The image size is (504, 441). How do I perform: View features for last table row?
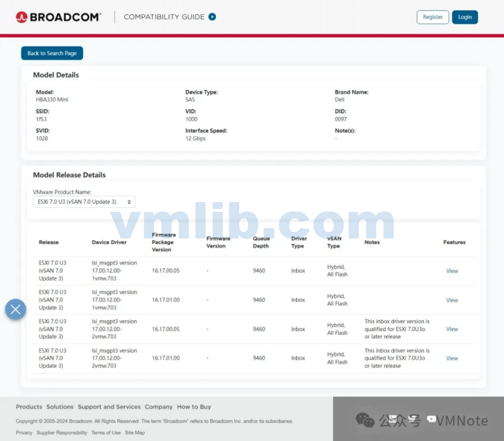tap(452, 358)
